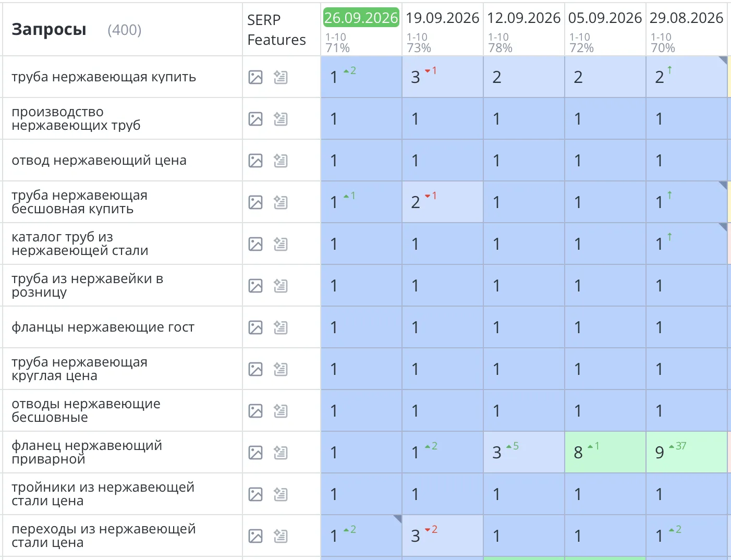Screen dimensions: 731x560
Task: Select 12.09.2026 position 3 for «фланец нержавеющий приварной»
Action: click(x=524, y=453)
